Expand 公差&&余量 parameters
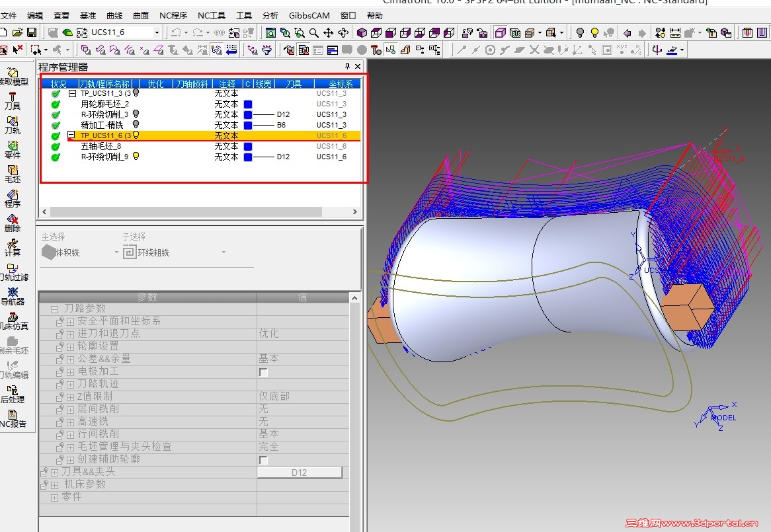 tap(70, 360)
